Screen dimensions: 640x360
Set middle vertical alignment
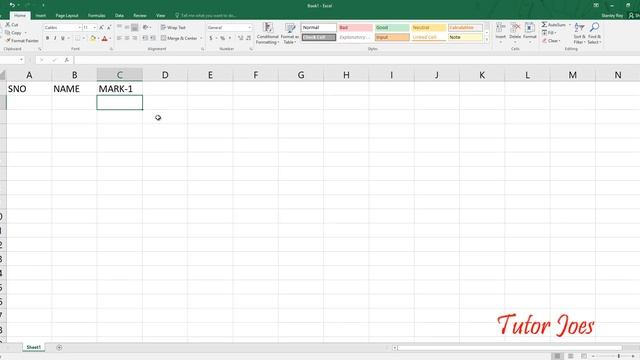(x=127, y=27)
